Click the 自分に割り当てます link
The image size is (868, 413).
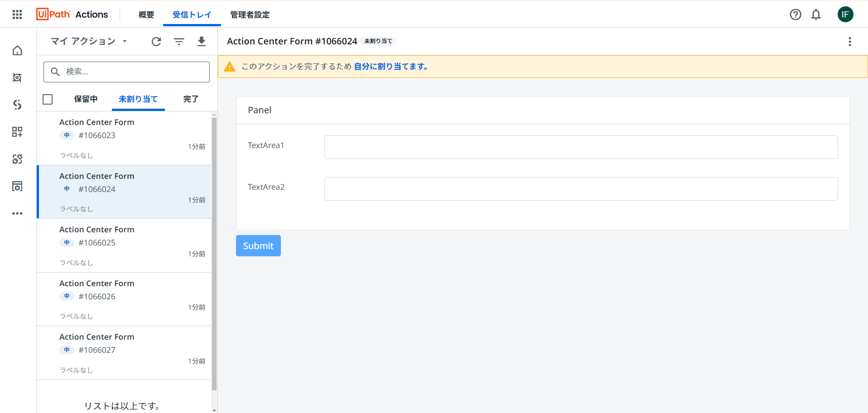[x=391, y=66]
